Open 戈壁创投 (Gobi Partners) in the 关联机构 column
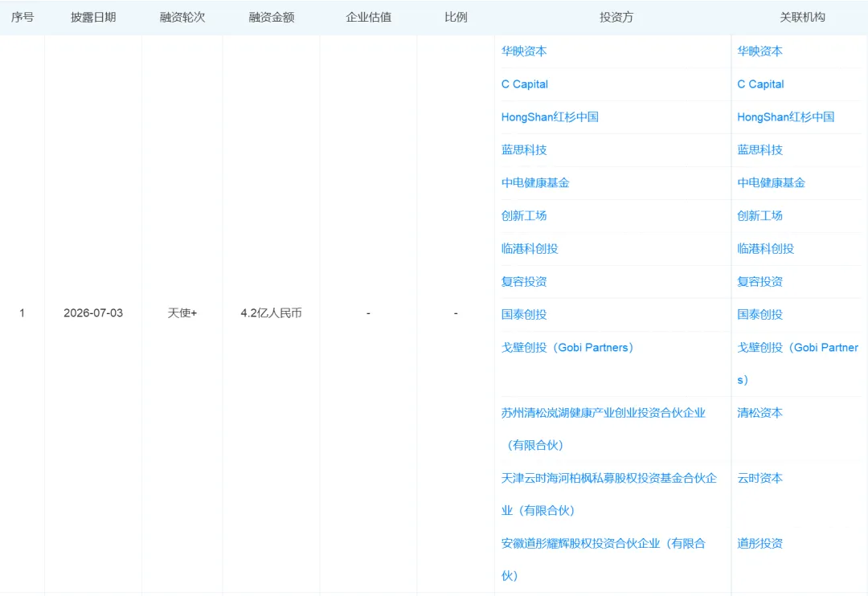Viewport: 868px width, 596px height. (x=798, y=364)
